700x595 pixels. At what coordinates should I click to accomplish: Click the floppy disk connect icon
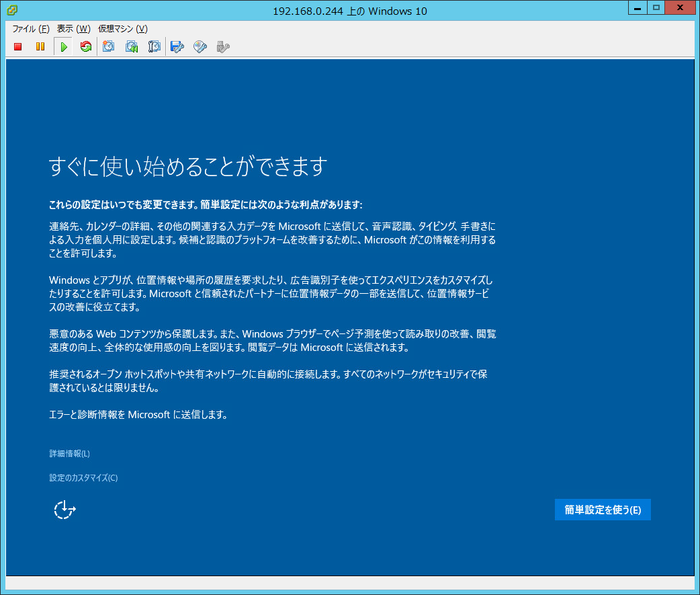click(x=177, y=46)
